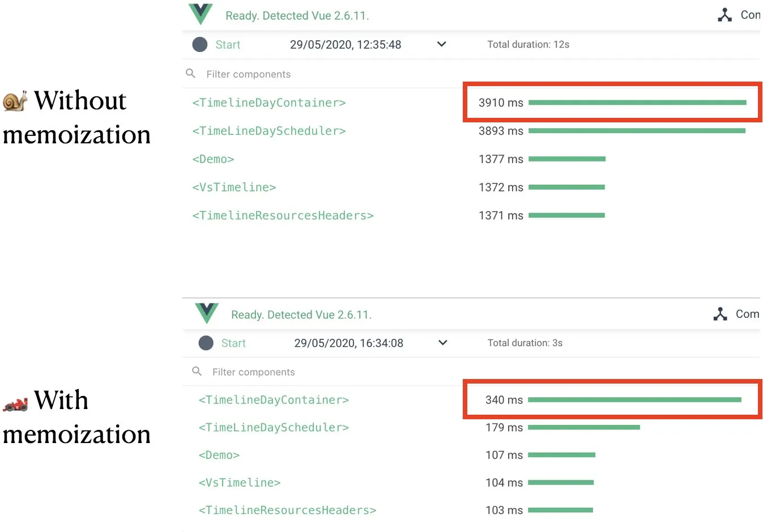Click search magnifier icon in bottom filter bar
Screen dimensions: 763x532
coord(197,372)
